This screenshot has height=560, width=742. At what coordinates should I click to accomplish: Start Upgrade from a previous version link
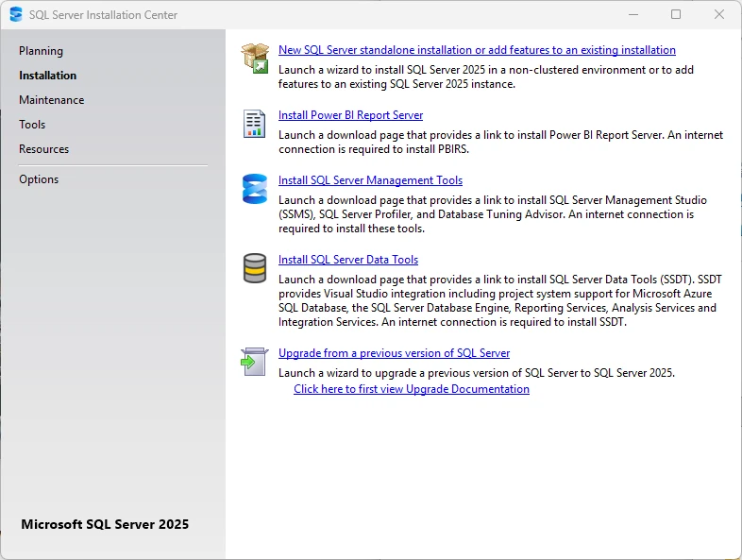(395, 353)
